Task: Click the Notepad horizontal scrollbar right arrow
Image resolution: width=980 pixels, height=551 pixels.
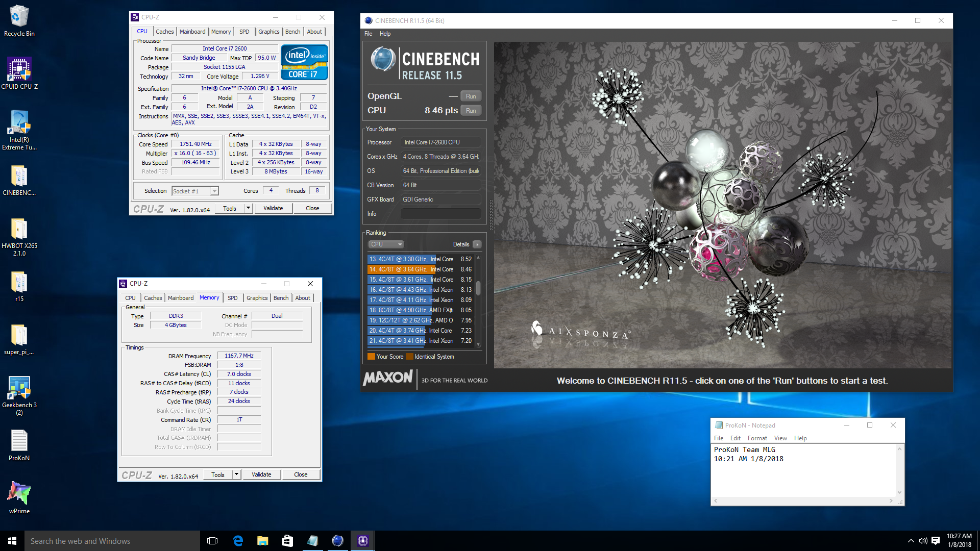Action: (891, 501)
